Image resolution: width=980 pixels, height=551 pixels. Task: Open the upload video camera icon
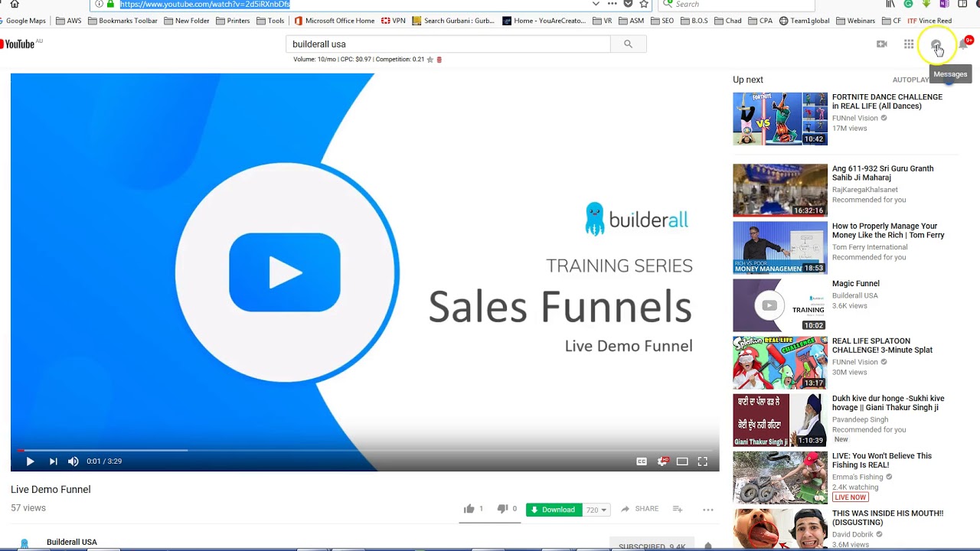[881, 44]
